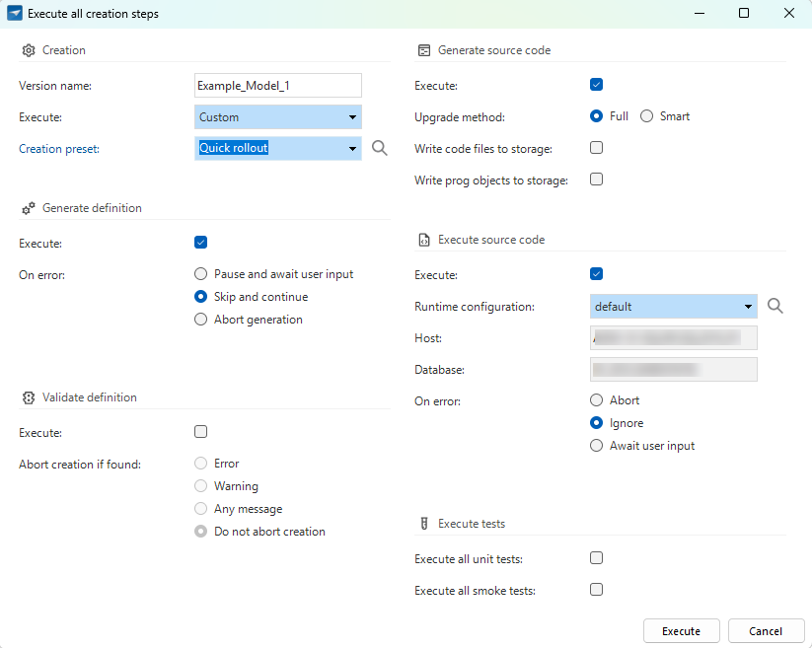Enable Execute all unit tests
The image size is (812, 648).
tap(597, 558)
